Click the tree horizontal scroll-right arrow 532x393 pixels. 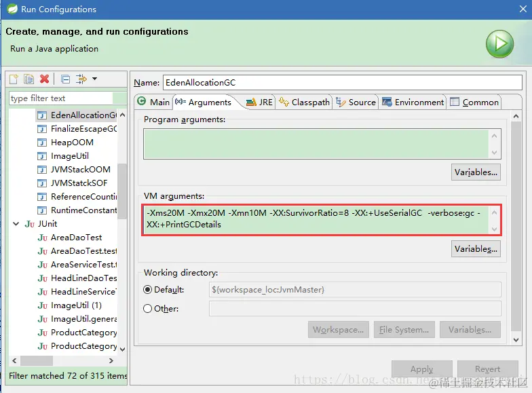tap(111, 361)
